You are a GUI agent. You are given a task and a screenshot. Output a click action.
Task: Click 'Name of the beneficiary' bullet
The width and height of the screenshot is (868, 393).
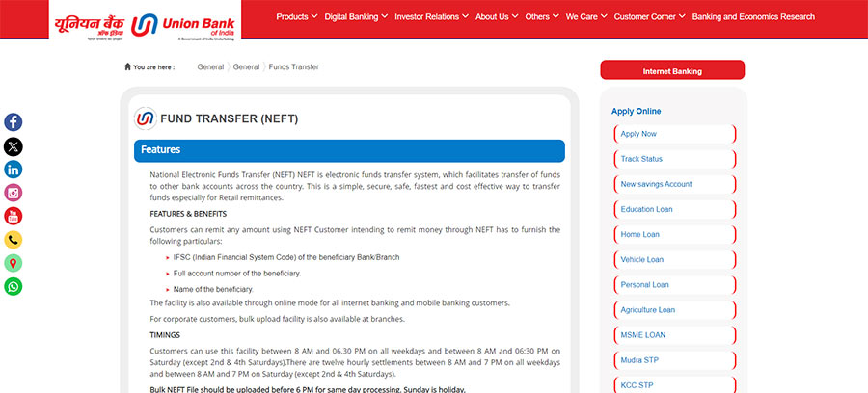213,289
